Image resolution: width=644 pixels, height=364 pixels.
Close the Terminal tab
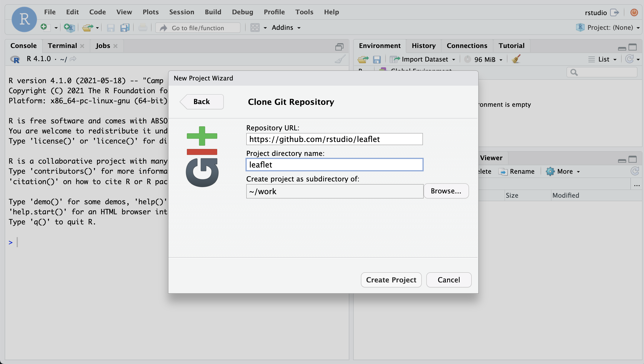coord(82,46)
